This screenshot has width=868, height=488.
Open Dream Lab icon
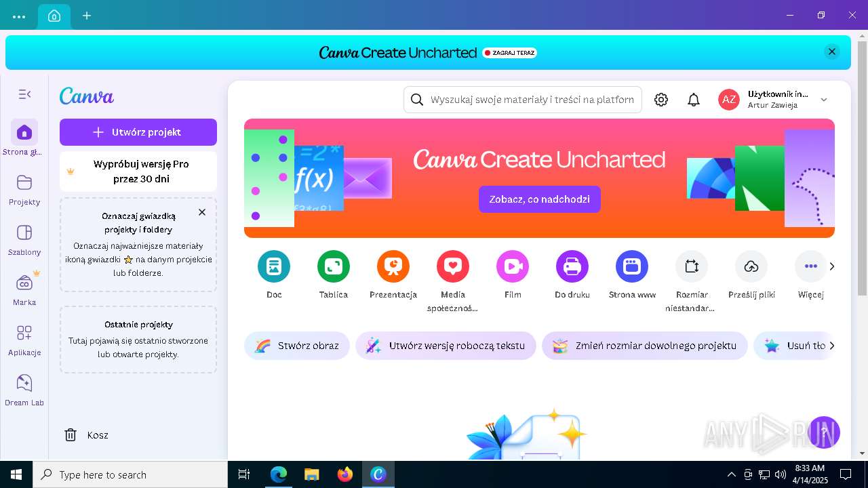[24, 383]
